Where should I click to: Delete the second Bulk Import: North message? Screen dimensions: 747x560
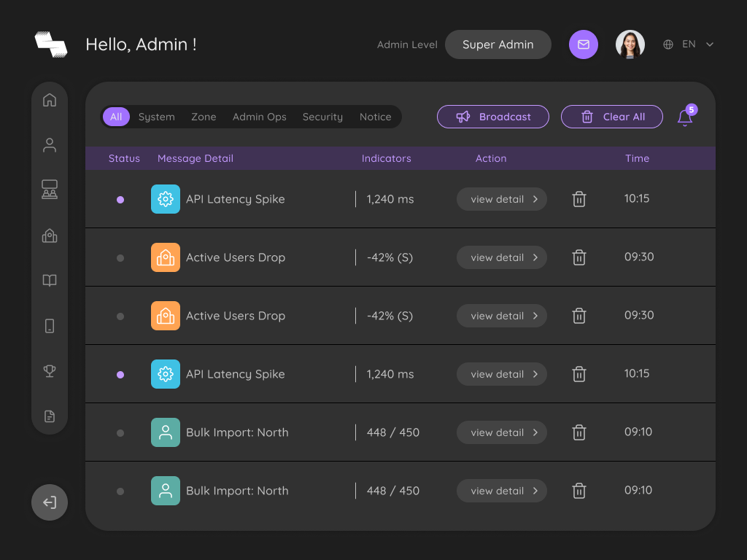(578, 491)
